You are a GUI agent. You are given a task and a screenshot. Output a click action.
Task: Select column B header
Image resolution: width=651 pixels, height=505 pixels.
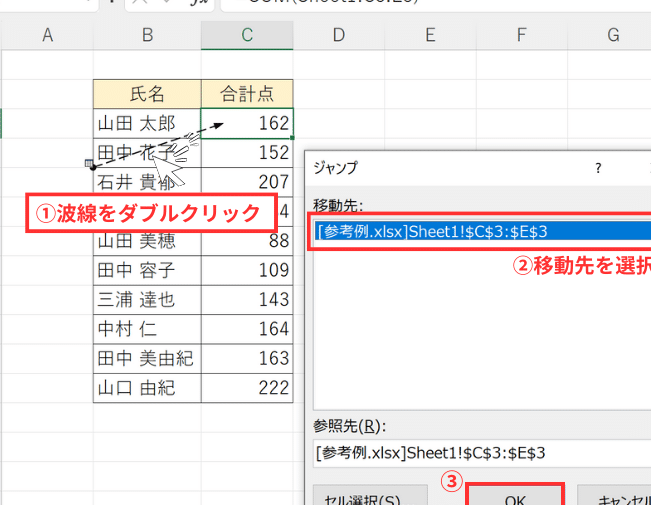147,36
